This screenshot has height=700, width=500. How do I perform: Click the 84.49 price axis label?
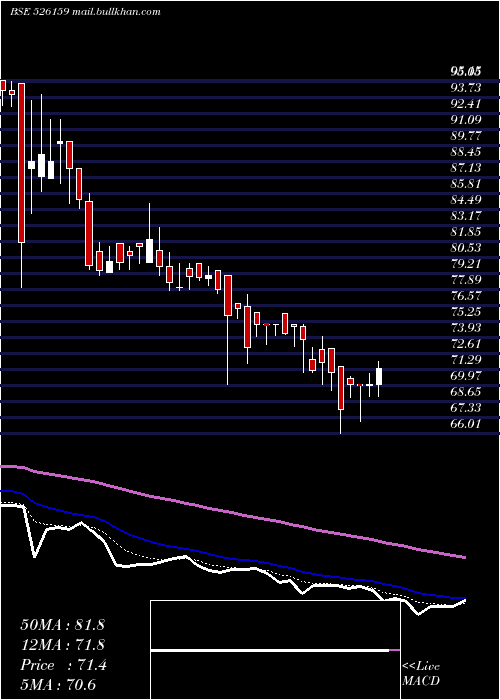pyautogui.click(x=465, y=200)
